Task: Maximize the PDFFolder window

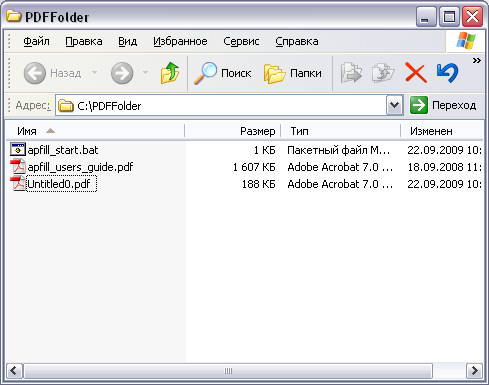Action: click(449, 17)
